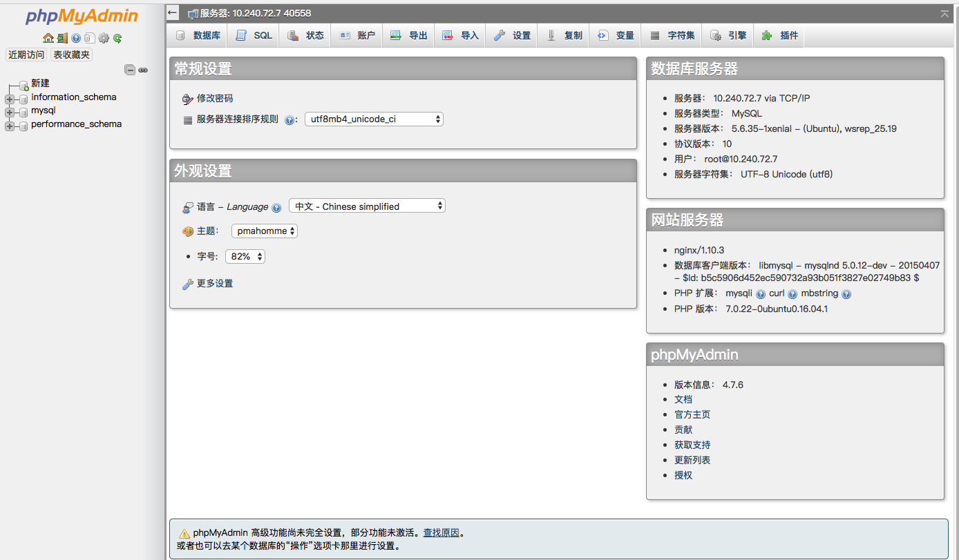The image size is (959, 560).
Task: Open the 账户 tab
Action: click(357, 35)
